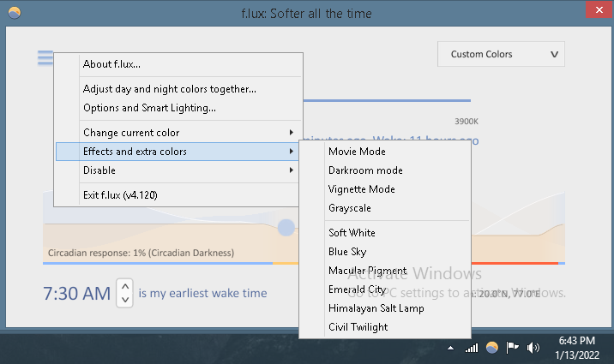Show hidden tray icons arrow
Viewport: 614px width, 364px height.
pos(451,348)
